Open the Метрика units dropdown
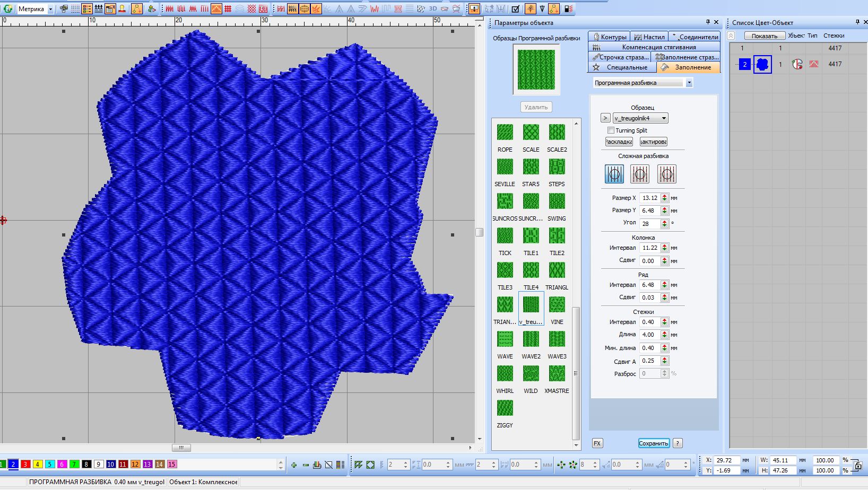Viewport: 868px width, 490px height. [50, 9]
